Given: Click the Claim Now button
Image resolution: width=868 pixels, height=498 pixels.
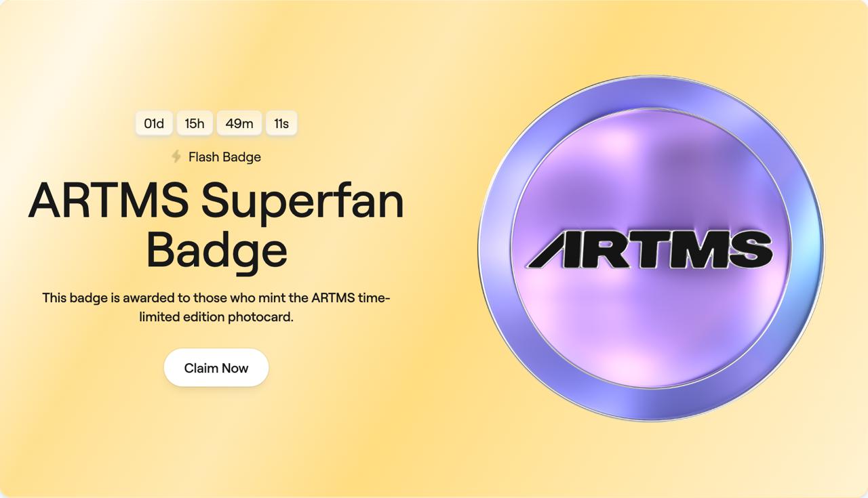Looking at the screenshot, I should [x=216, y=368].
